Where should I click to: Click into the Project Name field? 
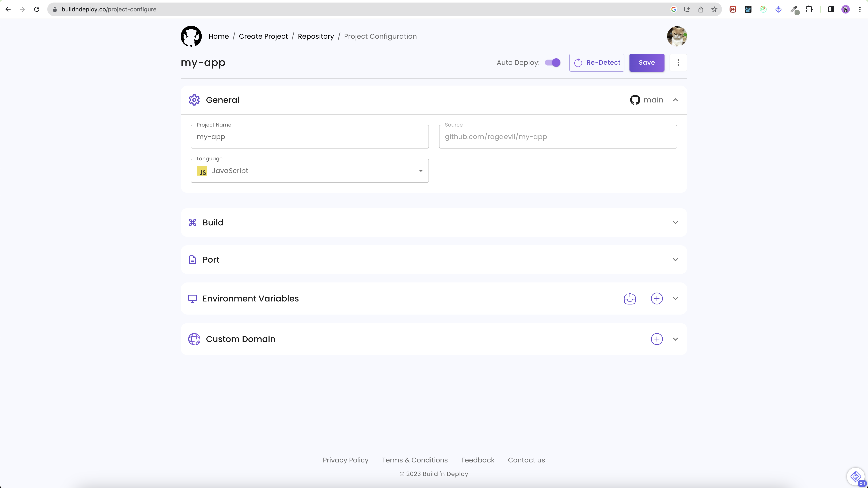click(x=309, y=137)
